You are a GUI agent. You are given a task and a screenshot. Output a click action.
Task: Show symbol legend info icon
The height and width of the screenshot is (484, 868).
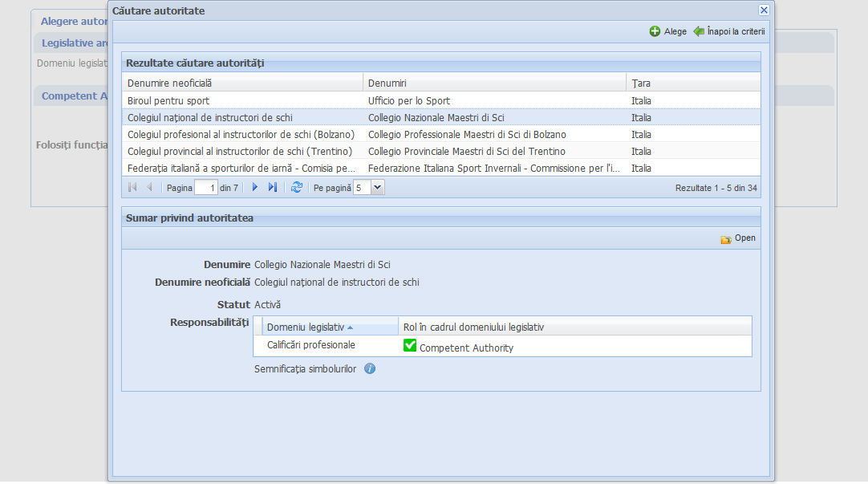tap(370, 369)
